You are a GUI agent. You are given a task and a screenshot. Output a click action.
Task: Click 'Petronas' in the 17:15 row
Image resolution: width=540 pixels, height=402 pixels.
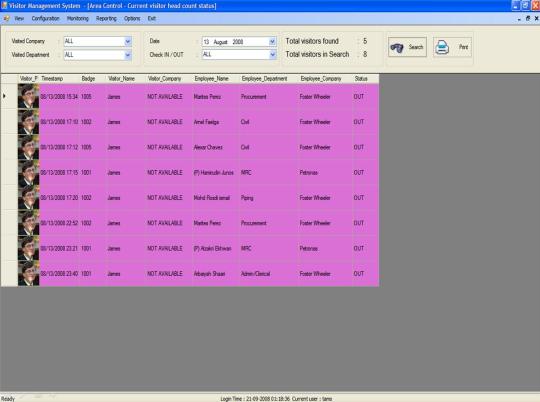click(x=309, y=173)
